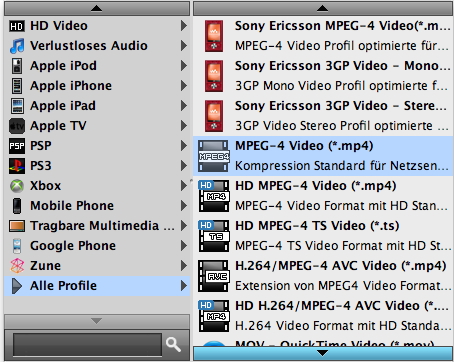454x362 pixels.
Task: Open the Apple iPad category
Action: click(97, 106)
